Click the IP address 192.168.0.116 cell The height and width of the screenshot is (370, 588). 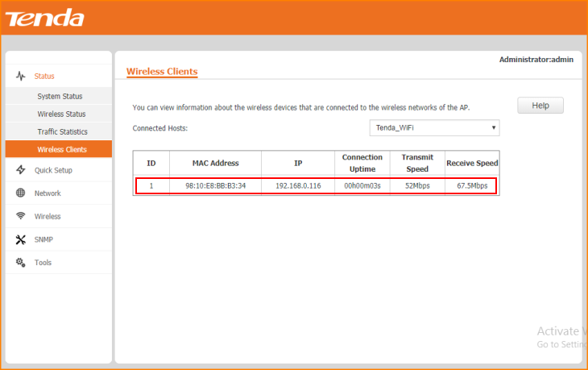click(298, 186)
